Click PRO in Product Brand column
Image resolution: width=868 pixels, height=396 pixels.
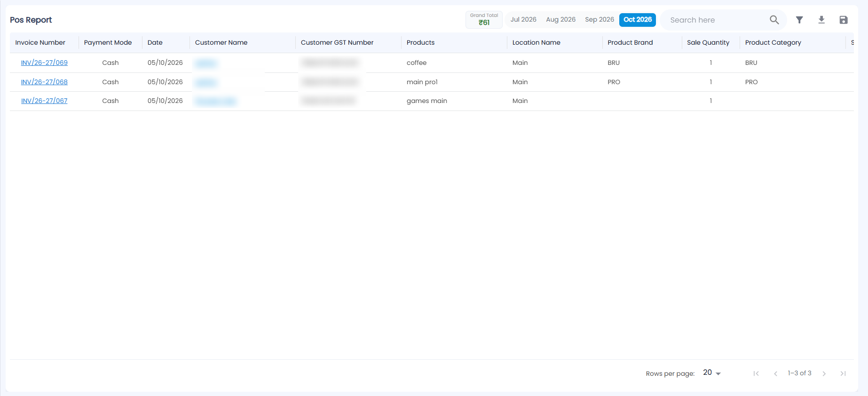click(x=614, y=82)
